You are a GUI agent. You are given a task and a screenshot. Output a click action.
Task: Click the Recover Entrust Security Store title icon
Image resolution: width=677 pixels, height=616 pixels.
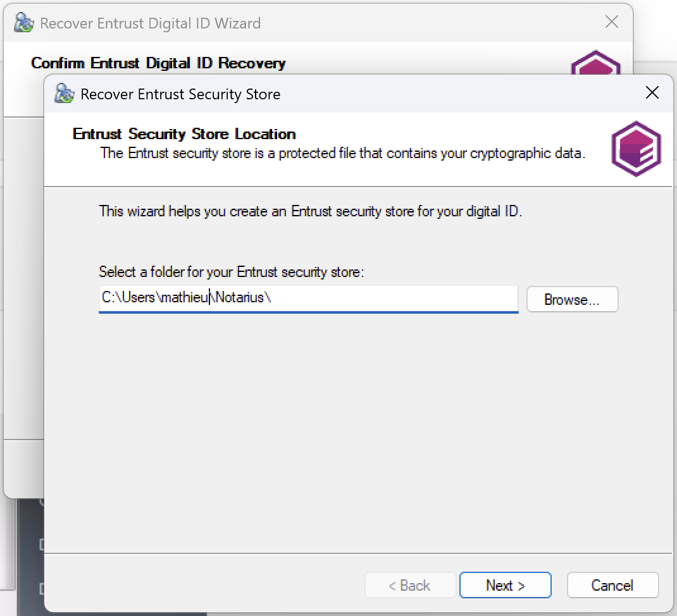click(x=64, y=94)
